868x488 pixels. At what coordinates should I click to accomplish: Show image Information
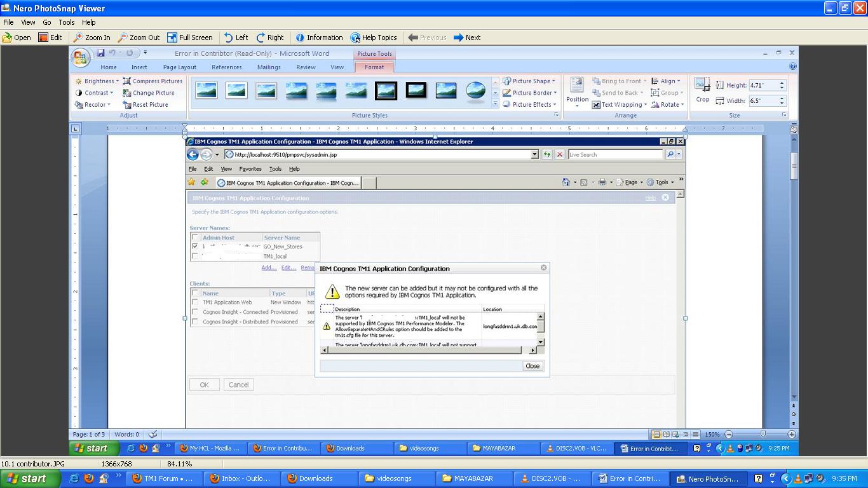[319, 37]
